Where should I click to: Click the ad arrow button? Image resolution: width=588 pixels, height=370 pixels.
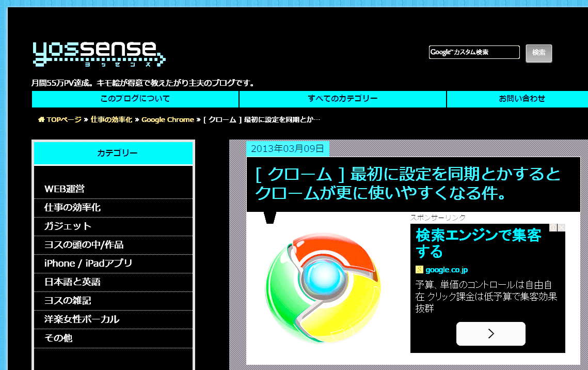490,334
